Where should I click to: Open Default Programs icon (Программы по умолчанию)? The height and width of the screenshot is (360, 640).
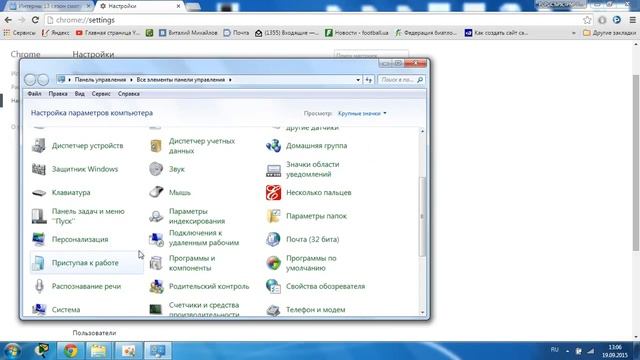point(273,263)
